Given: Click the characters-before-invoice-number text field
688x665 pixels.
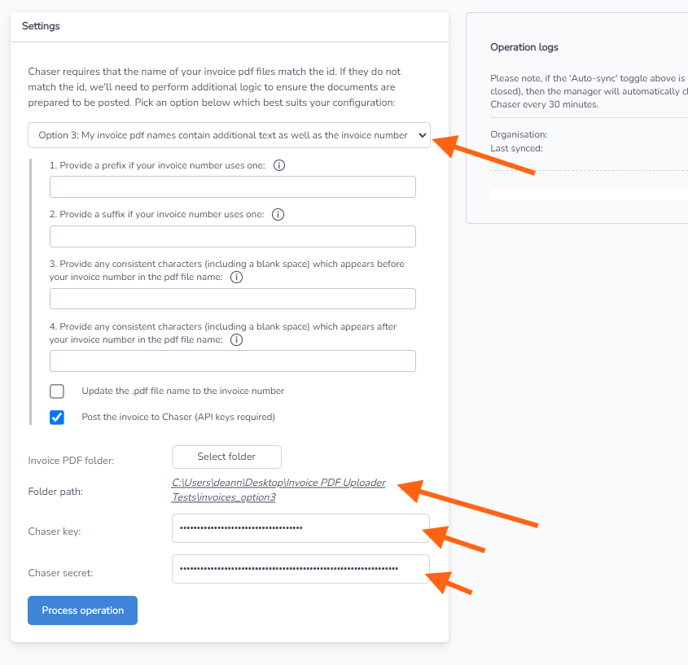Looking at the screenshot, I should [233, 299].
